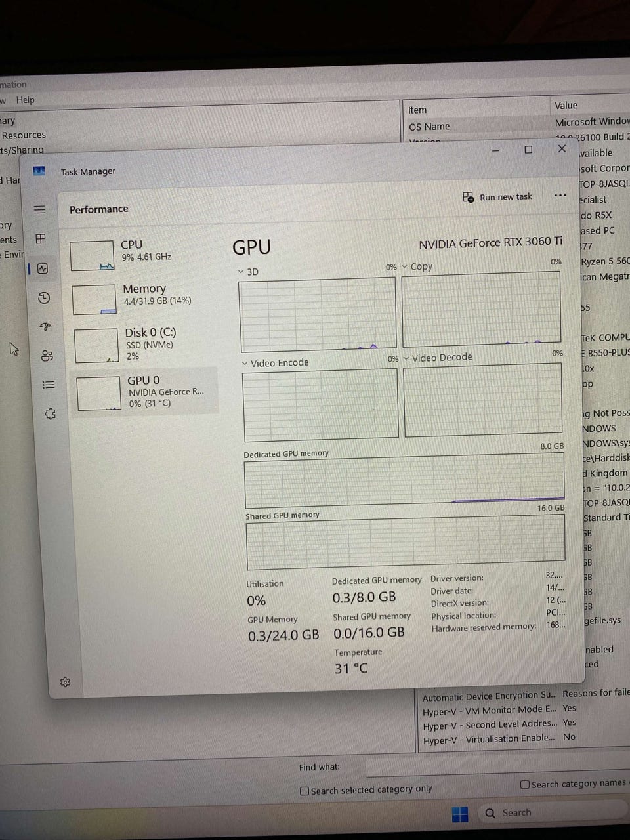
Task: Select Hyper-V Virtualisation Enabled row
Action: point(524,738)
